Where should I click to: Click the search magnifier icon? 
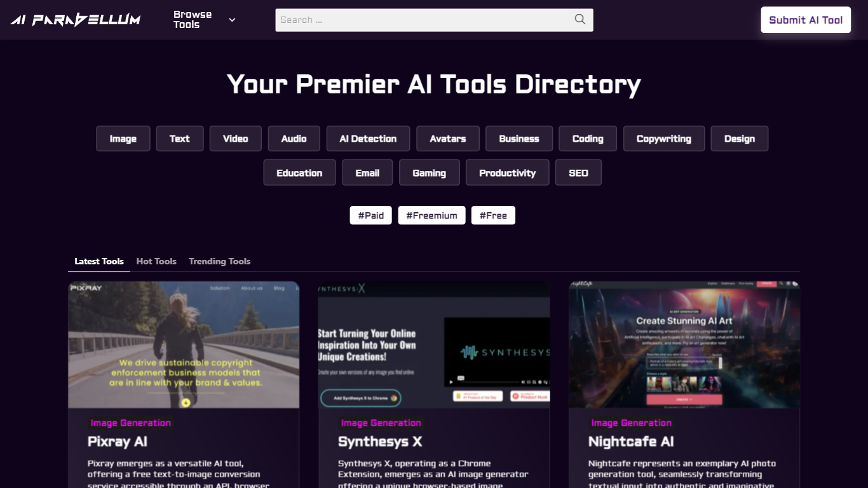pos(580,20)
